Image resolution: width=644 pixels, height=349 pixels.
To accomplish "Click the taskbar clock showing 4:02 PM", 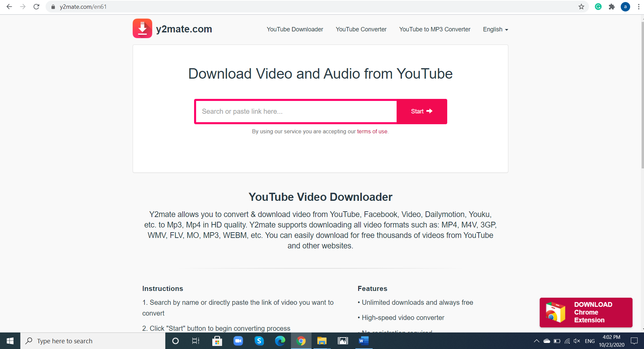I will tap(612, 341).
